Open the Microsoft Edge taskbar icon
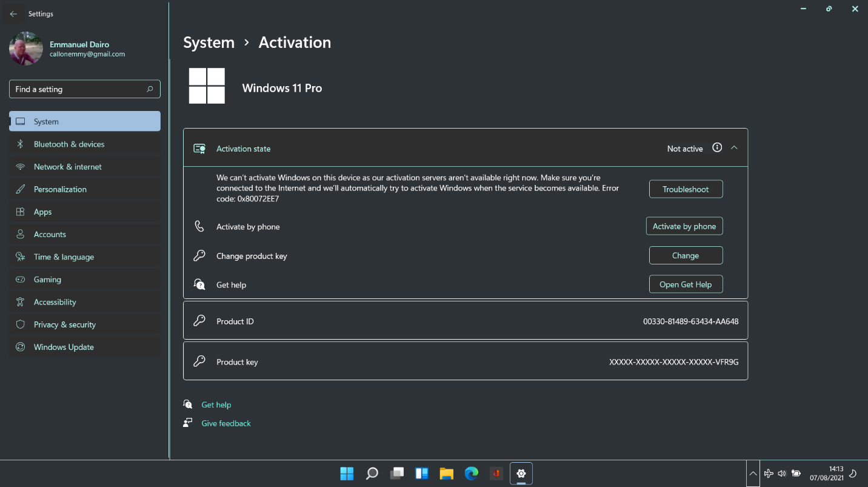This screenshot has height=487, width=868. [x=471, y=474]
